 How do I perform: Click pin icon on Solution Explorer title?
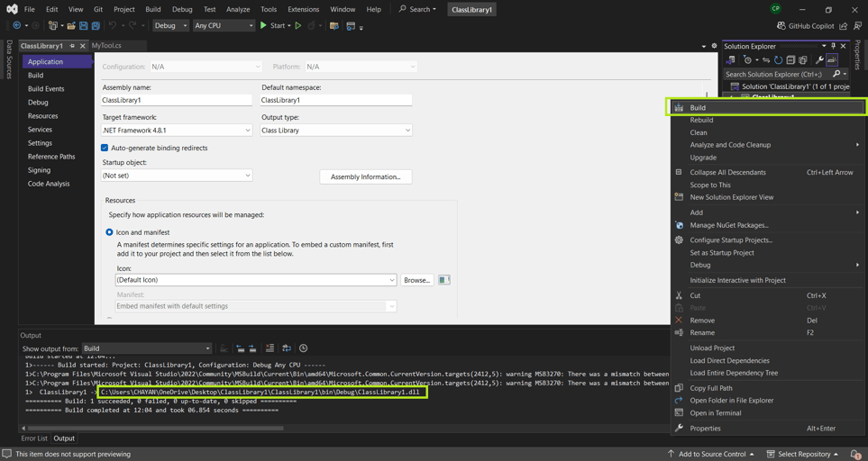tap(833, 46)
